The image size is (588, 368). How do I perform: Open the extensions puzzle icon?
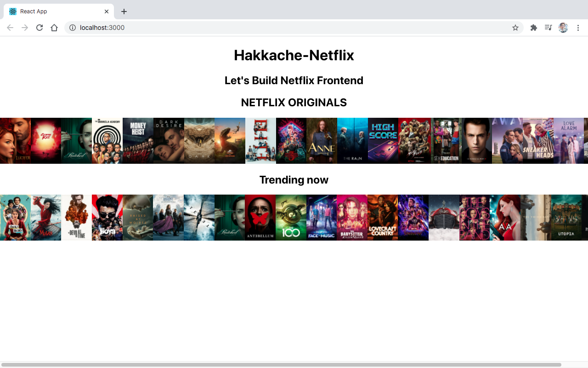(x=533, y=28)
